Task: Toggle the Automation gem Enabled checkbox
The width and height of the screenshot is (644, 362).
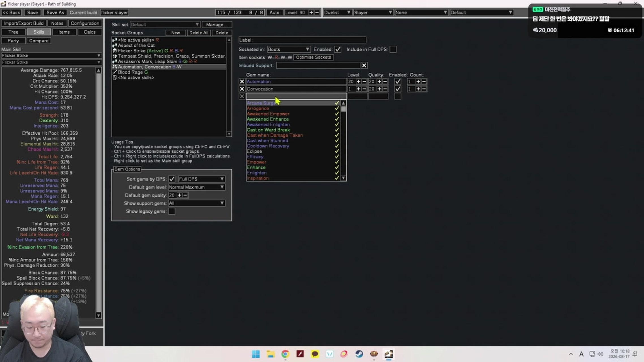Action: pyautogui.click(x=398, y=81)
